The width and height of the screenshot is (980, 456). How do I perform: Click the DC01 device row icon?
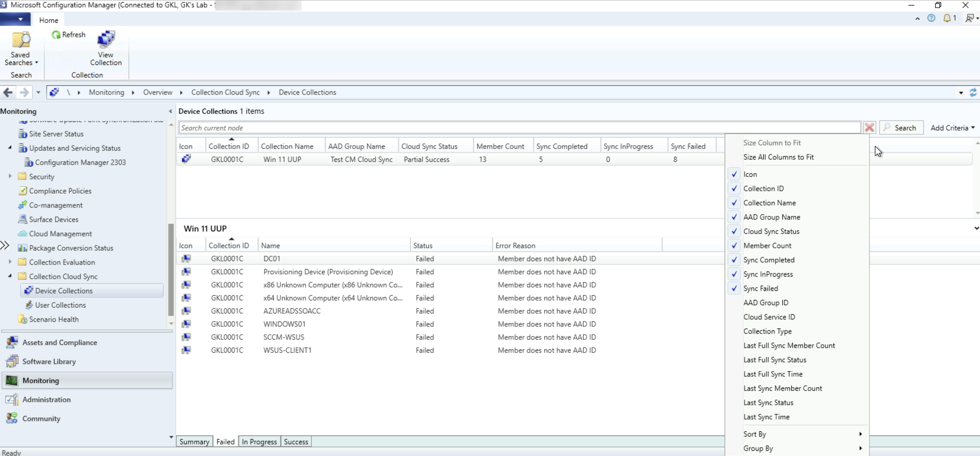(186, 259)
